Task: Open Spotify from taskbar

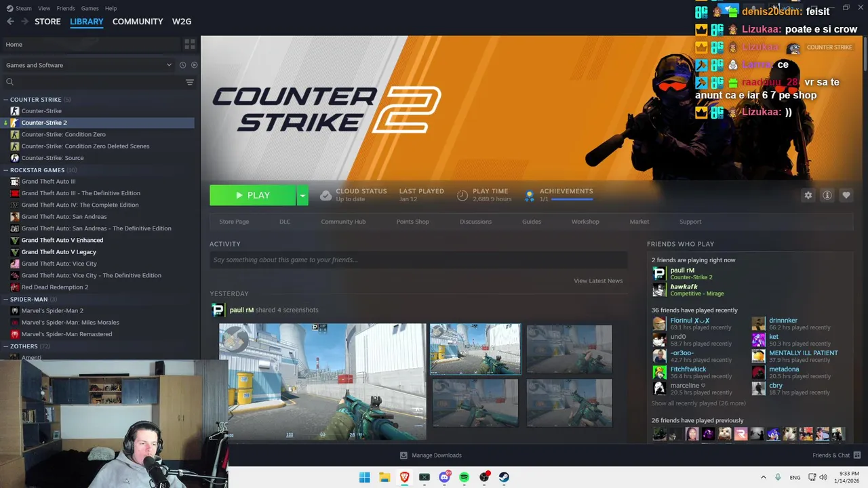Action: (x=465, y=477)
